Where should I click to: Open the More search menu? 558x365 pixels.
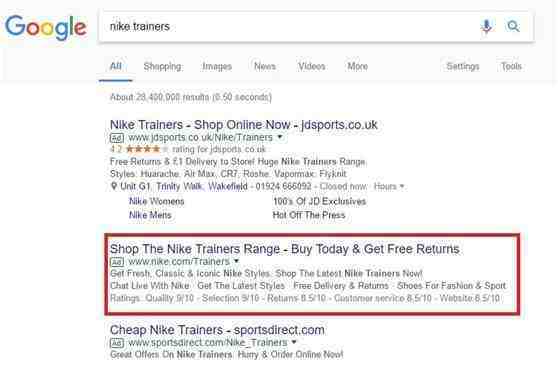[358, 66]
